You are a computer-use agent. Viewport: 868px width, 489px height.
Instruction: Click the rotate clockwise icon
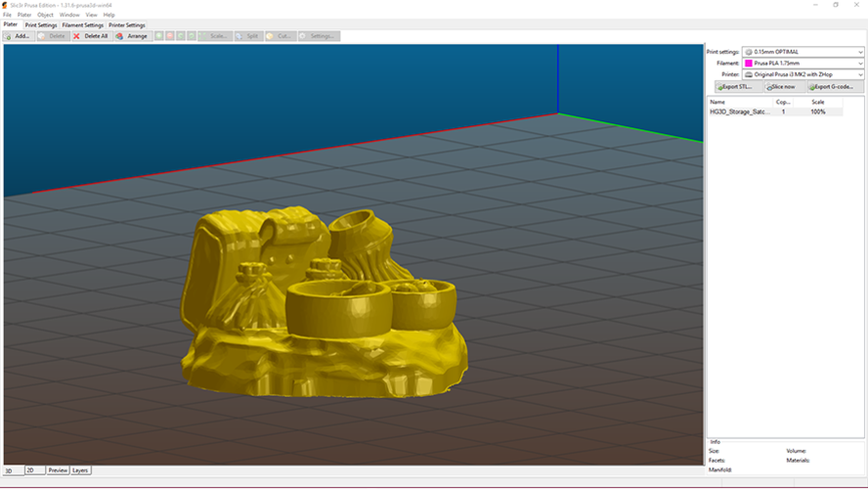click(192, 36)
